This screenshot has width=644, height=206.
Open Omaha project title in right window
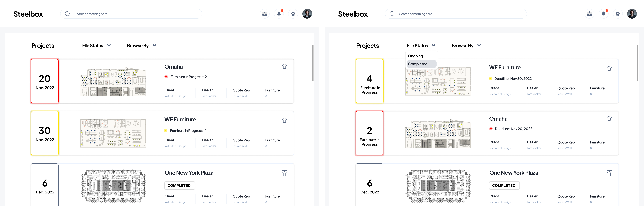tap(498, 119)
